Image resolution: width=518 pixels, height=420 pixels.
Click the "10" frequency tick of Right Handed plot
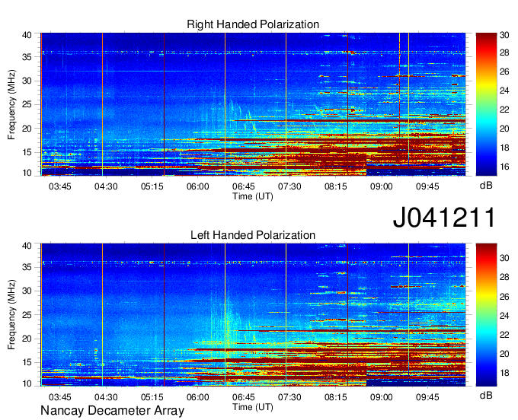point(27,173)
